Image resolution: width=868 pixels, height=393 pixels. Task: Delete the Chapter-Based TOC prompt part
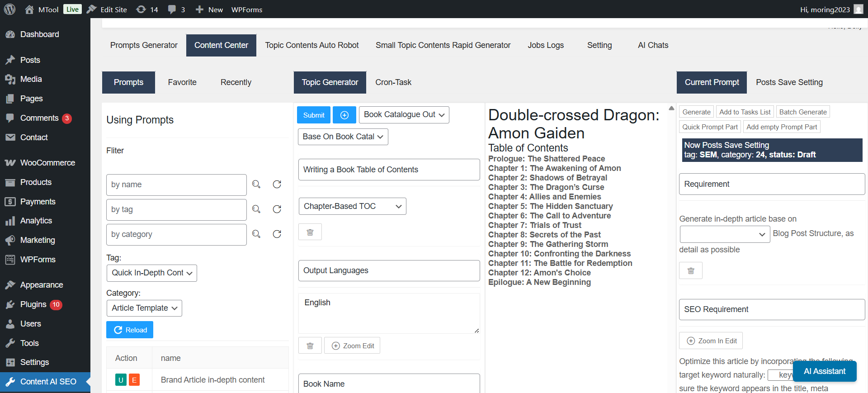pos(310,232)
